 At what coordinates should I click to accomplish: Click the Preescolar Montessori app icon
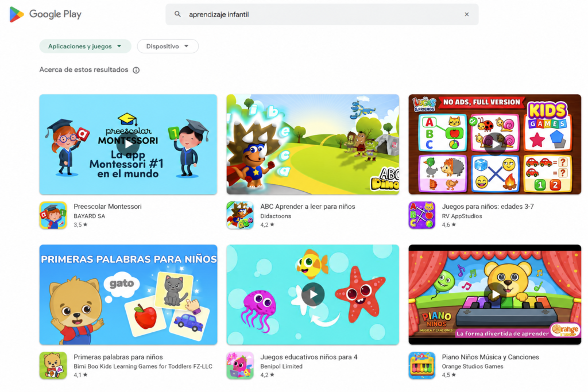[x=53, y=215]
